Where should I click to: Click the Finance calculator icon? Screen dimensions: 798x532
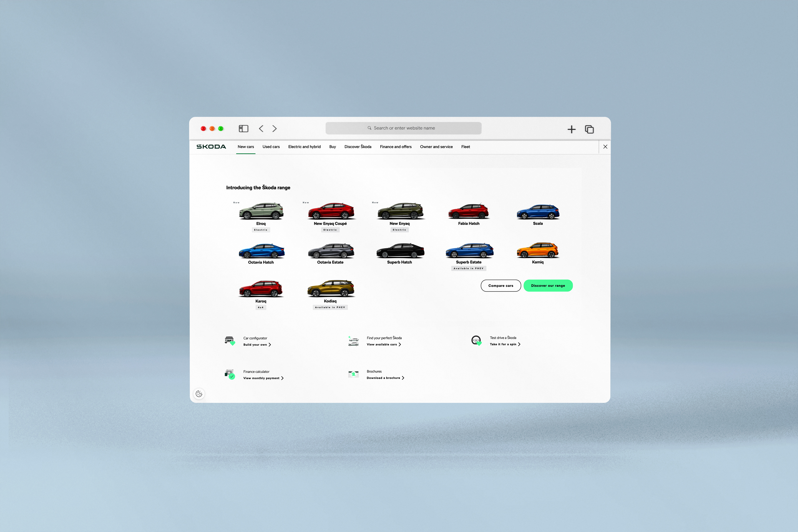230,374
